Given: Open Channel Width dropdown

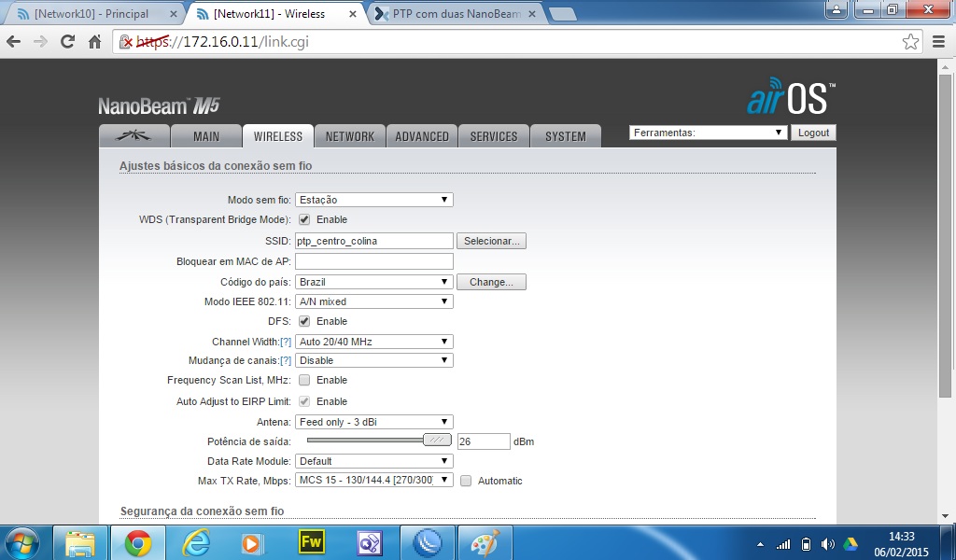Looking at the screenshot, I should coord(374,342).
